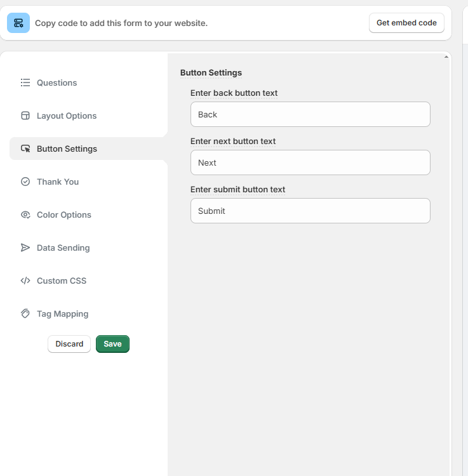The image size is (468, 476).
Task: Select the Color Options menu item
Action: pyautogui.click(x=64, y=215)
